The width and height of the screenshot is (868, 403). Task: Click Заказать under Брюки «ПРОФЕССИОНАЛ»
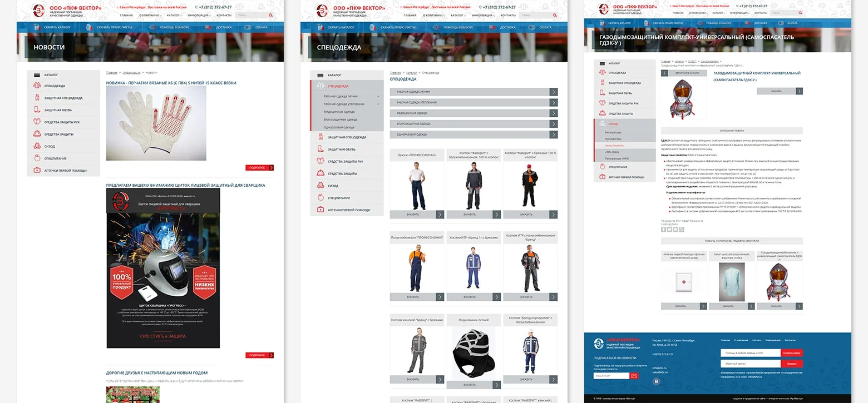point(417,214)
